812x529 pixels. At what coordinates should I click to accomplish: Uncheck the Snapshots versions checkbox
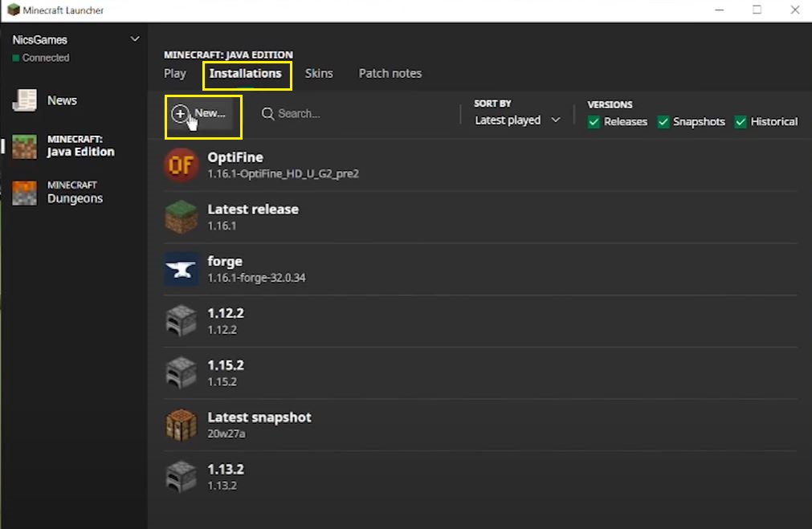click(663, 122)
